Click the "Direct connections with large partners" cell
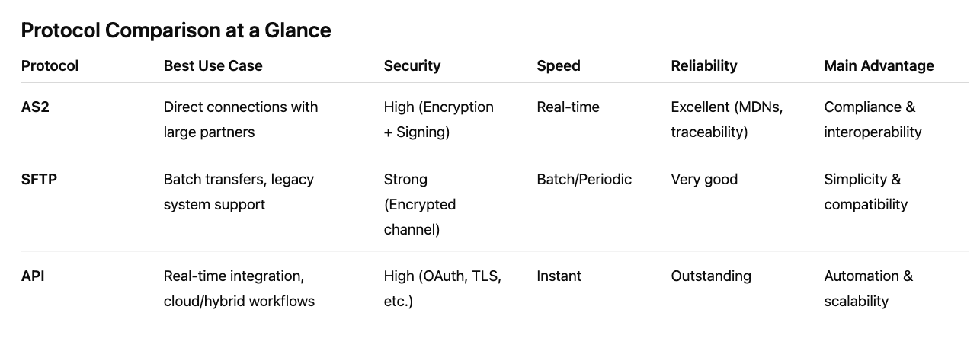This screenshot has width=980, height=348. pos(240,120)
